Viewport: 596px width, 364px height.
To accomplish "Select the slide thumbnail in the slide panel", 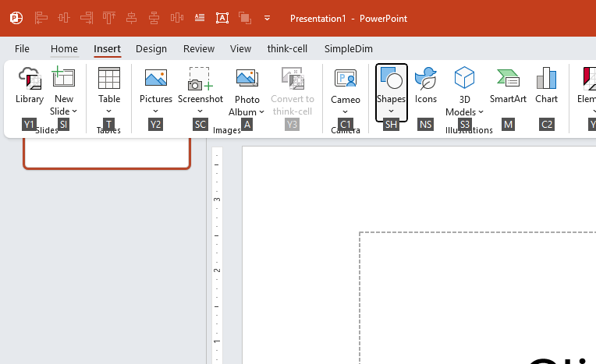I will pyautogui.click(x=107, y=153).
